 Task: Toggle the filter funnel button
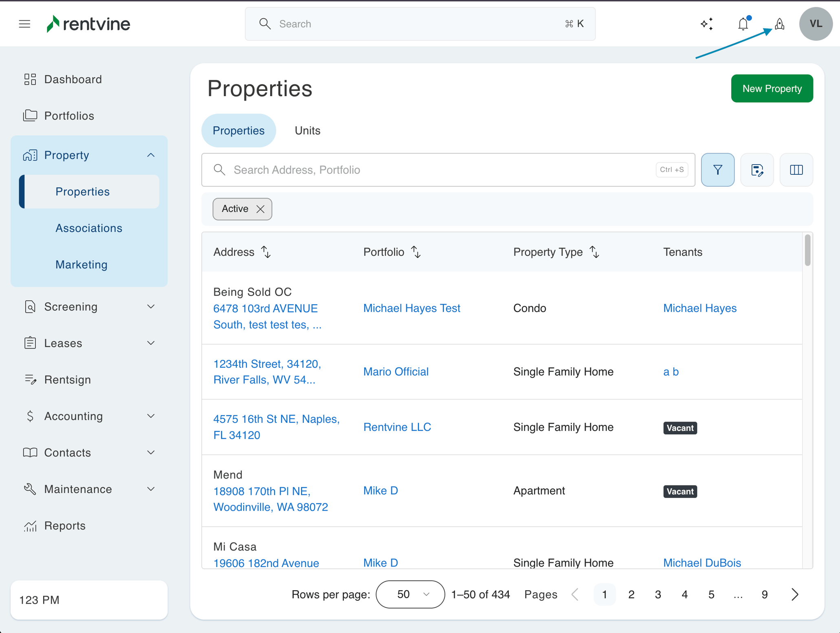(717, 170)
